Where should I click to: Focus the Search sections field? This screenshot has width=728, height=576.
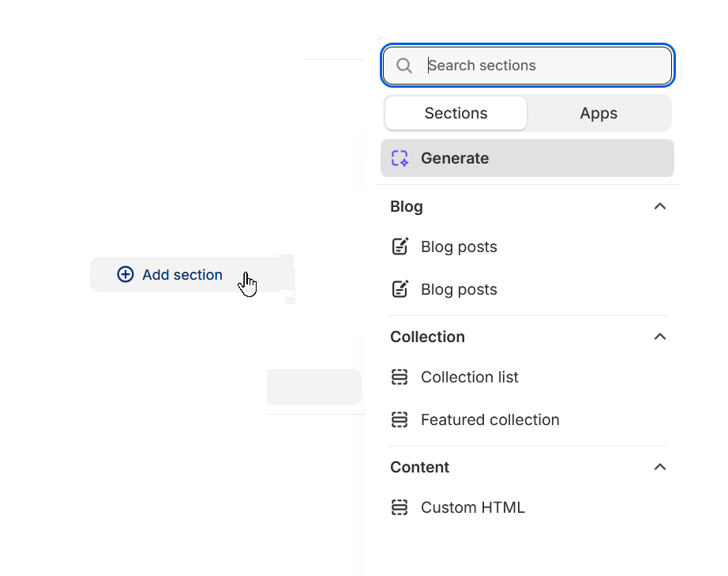527,66
